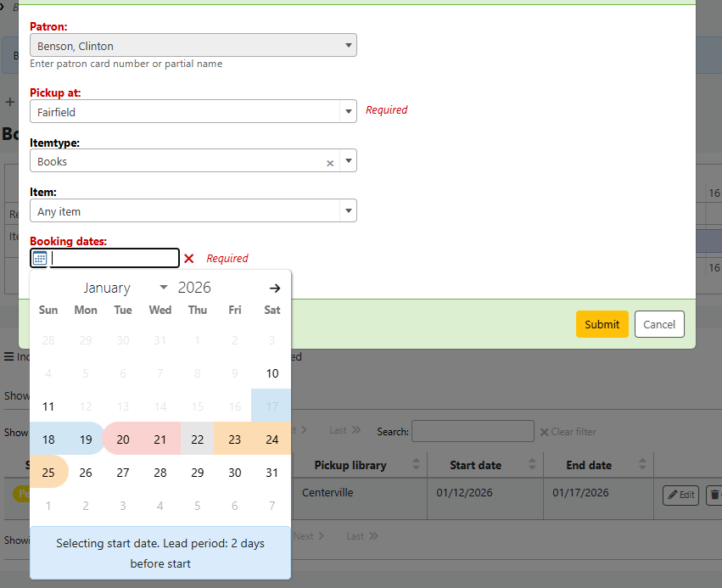Click the calendar icon beside Booking dates
This screenshot has height=588, width=722.
[39, 258]
